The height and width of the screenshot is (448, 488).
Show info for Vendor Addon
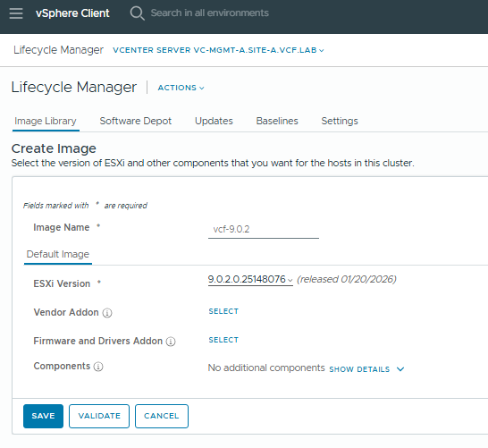(x=107, y=313)
